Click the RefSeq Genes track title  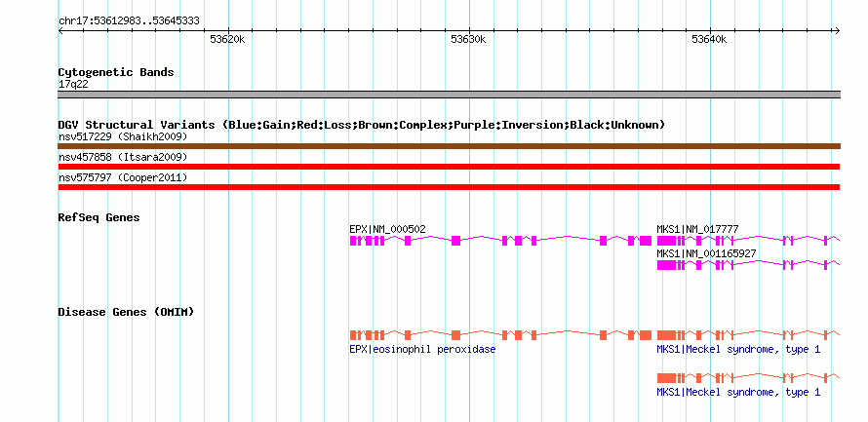tap(99, 217)
